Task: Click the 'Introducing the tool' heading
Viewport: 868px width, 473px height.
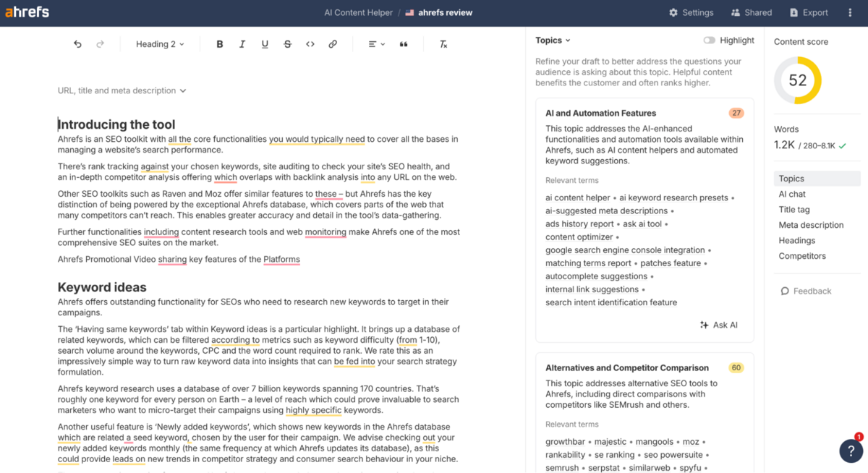Action: point(116,124)
